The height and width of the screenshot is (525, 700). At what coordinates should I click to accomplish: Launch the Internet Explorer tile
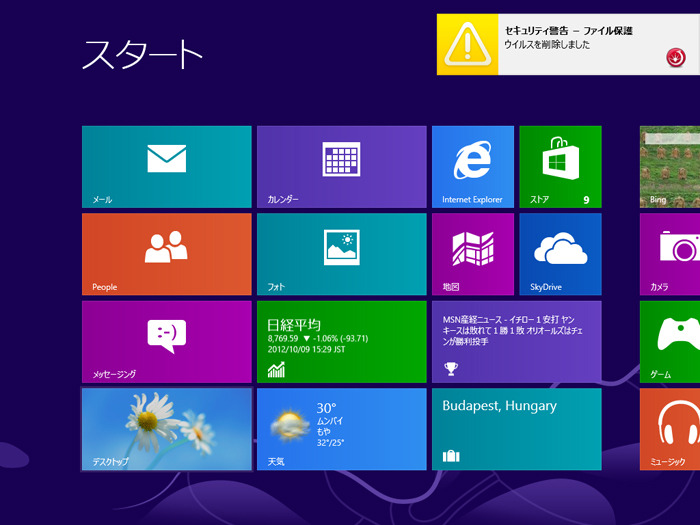pyautogui.click(x=473, y=167)
